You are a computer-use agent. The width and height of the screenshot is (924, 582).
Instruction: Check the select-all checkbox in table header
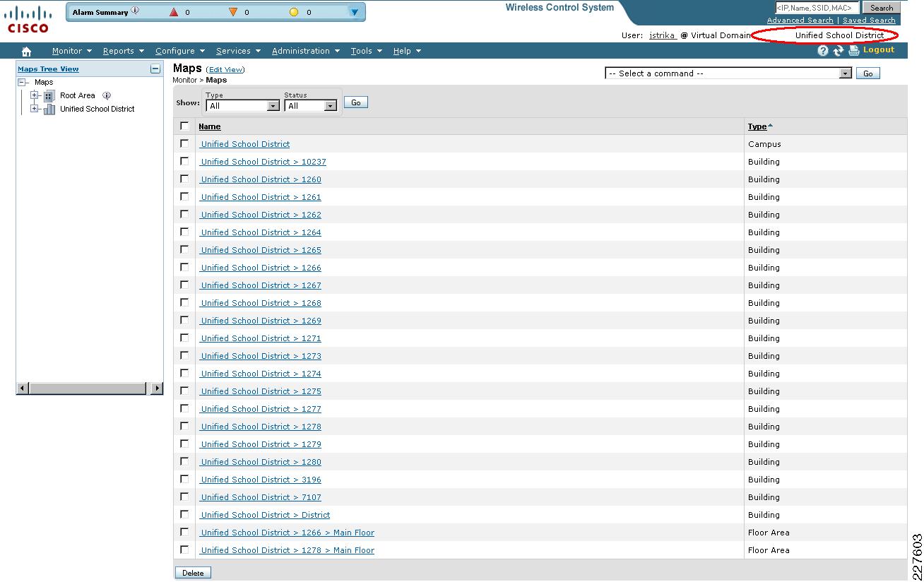(x=184, y=126)
